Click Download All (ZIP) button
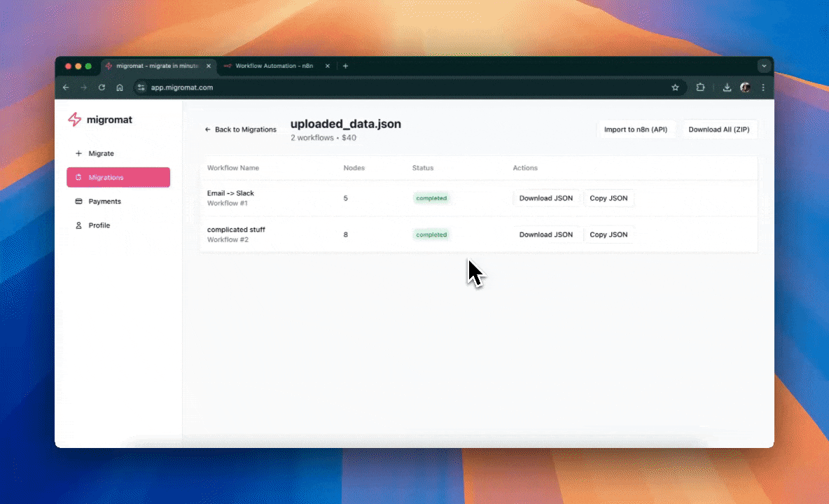 pos(719,129)
